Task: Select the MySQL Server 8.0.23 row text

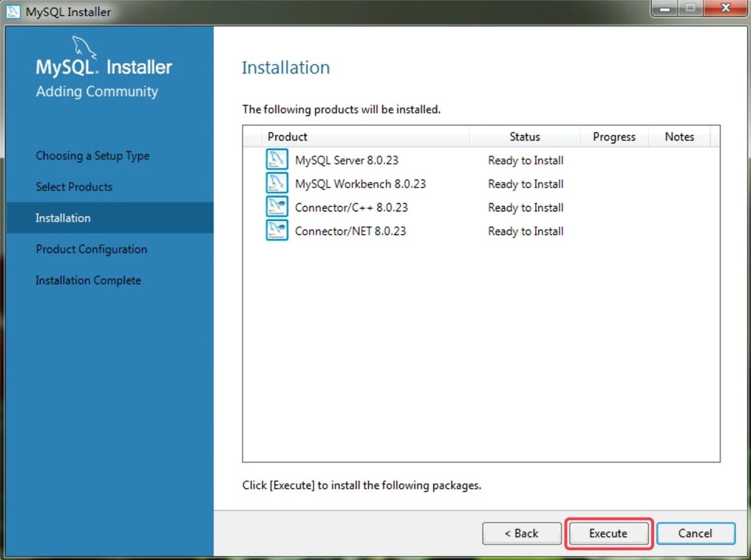Action: coord(347,160)
